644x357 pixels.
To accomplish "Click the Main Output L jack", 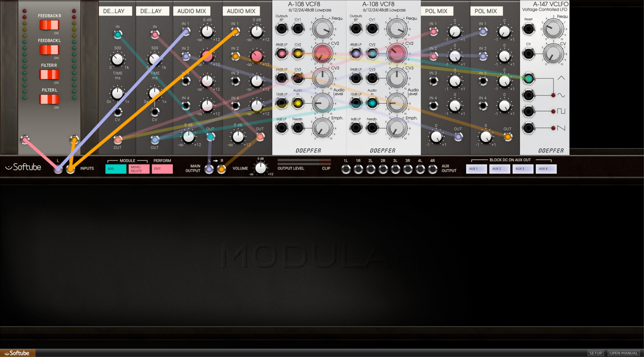I will point(209,169).
